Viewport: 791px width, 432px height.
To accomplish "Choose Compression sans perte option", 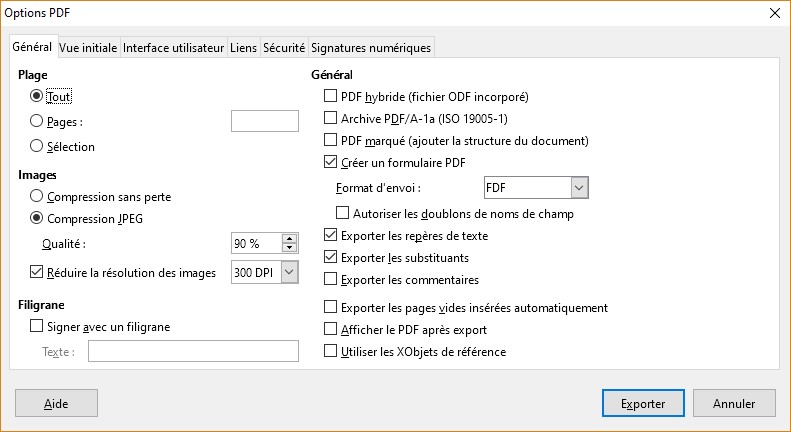I will point(38,196).
